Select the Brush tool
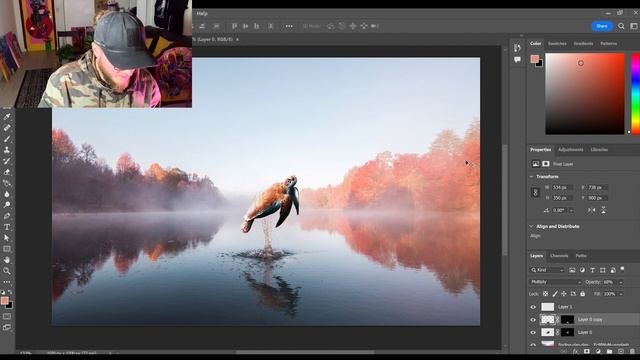Image resolution: width=640 pixels, height=360 pixels. (7, 139)
